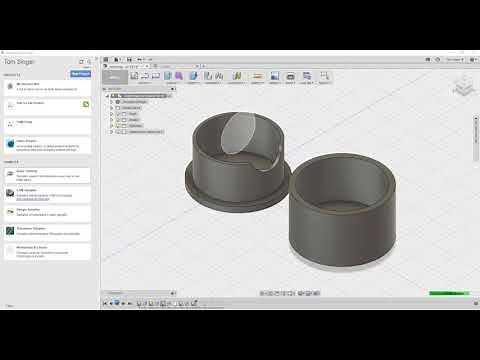Toggle the green pin on the second project
Screen dimensions: 480x360
tap(86, 104)
